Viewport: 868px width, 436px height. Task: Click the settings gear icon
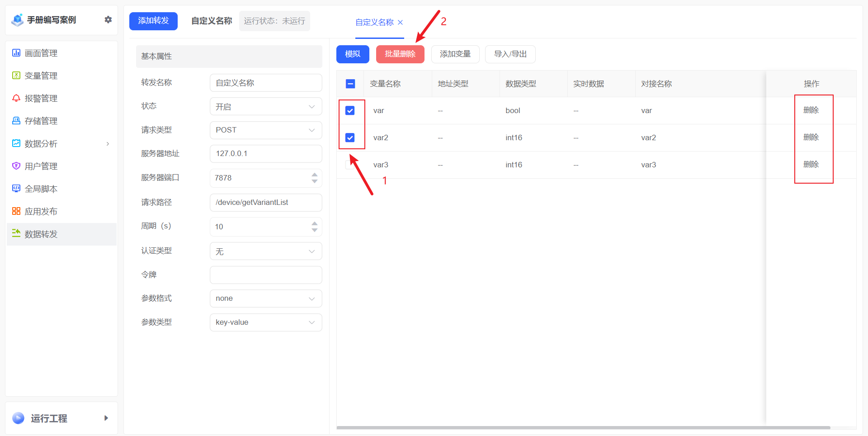coord(108,19)
